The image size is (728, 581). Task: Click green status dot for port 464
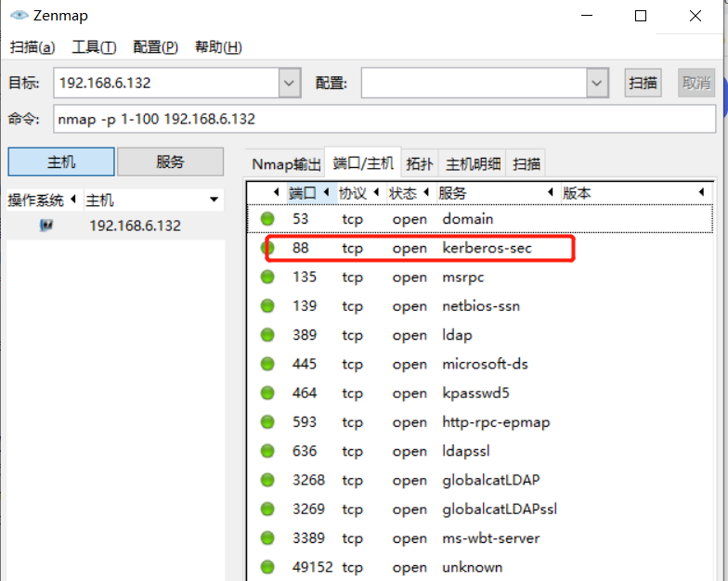click(267, 394)
